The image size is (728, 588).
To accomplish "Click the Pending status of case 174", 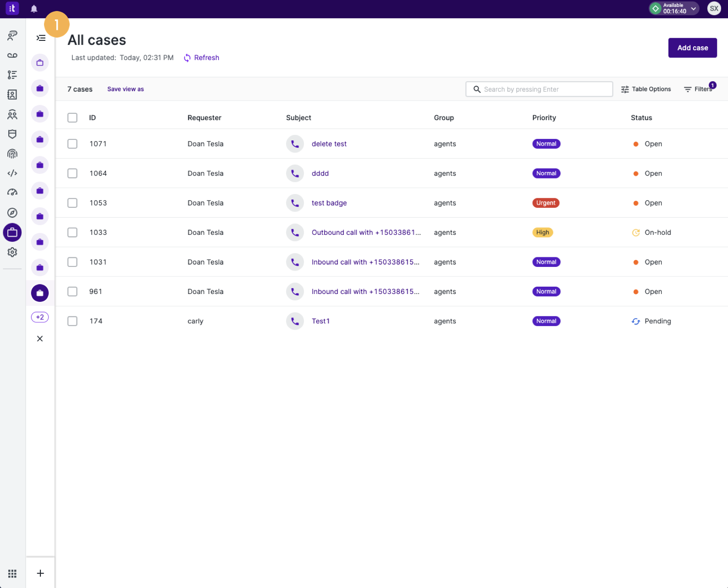I will pos(651,321).
